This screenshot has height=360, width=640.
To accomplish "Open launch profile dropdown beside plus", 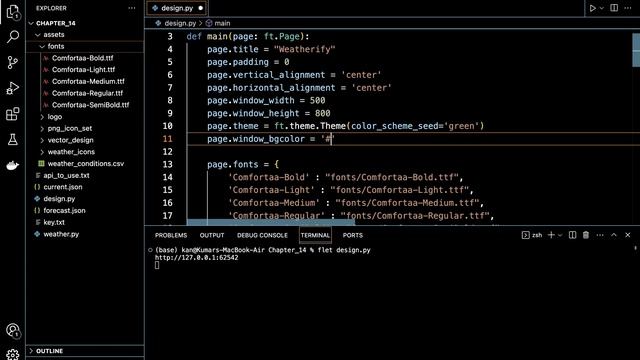I will [x=560, y=235].
